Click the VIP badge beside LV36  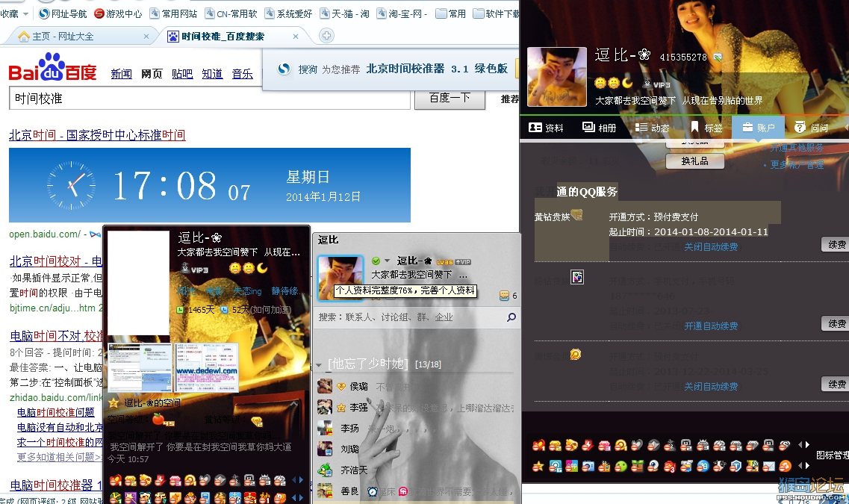point(462,262)
